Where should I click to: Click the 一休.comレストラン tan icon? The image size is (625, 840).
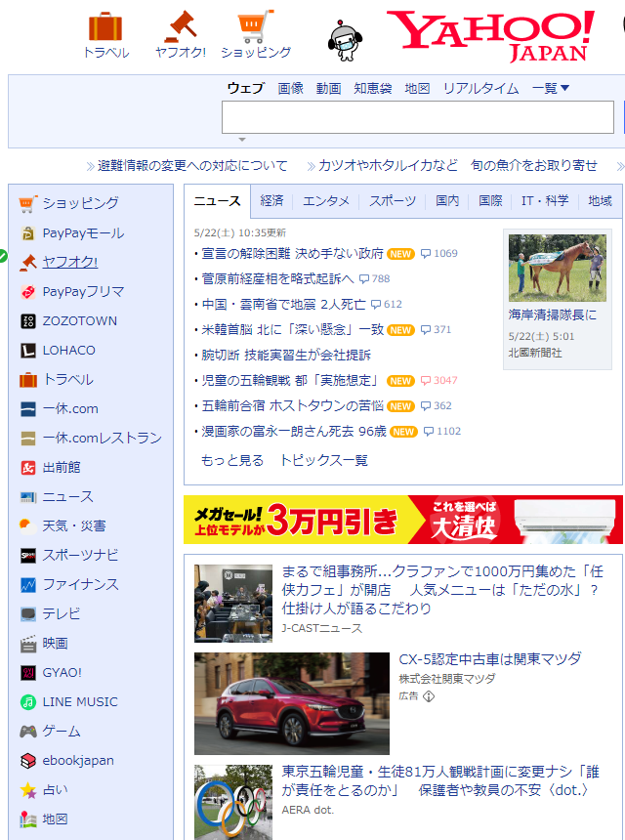coord(28,439)
